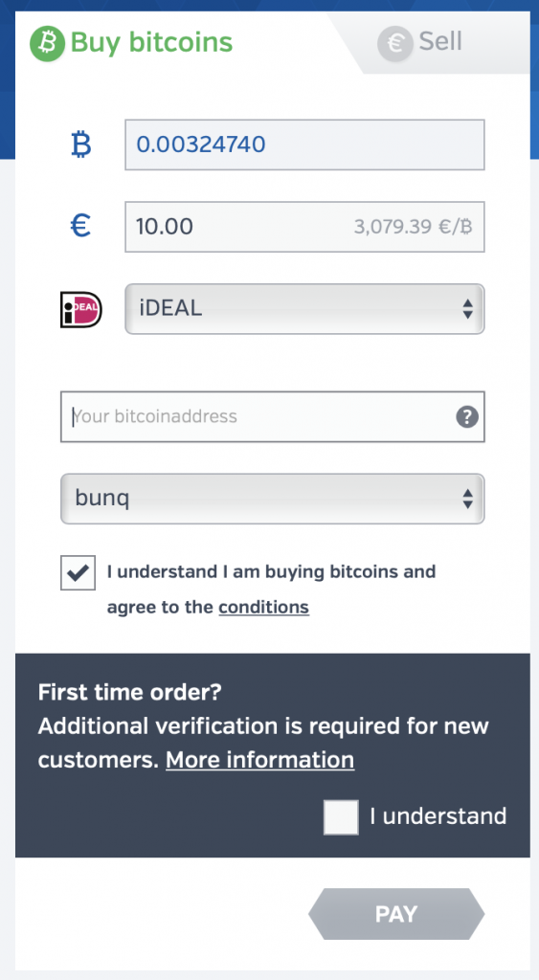Click the blue euro symbol beside price field
539x980 pixels.
pyautogui.click(x=80, y=226)
